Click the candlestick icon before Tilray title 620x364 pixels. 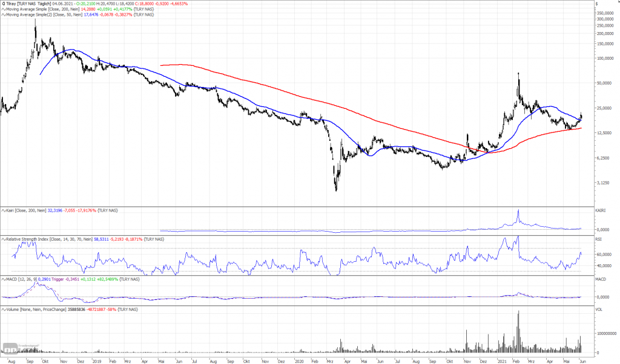[x=3, y=4]
